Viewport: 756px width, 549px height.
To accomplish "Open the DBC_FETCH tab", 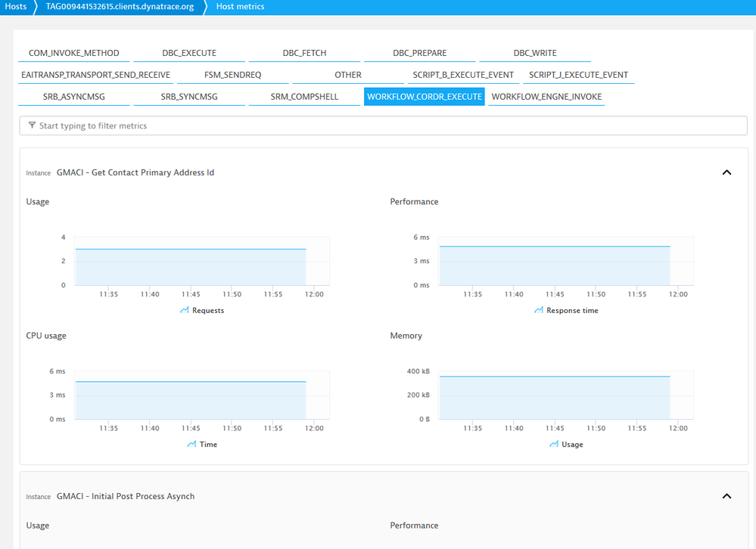I will click(x=304, y=54).
